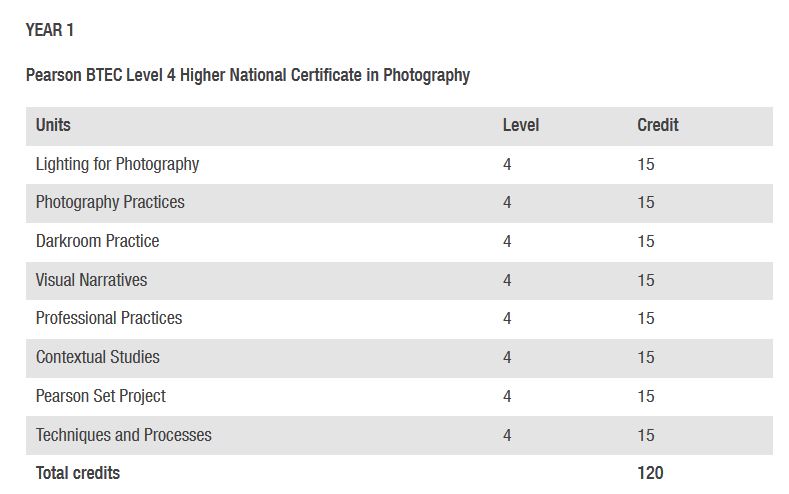Click the level value for Darkroom Practice

click(507, 241)
